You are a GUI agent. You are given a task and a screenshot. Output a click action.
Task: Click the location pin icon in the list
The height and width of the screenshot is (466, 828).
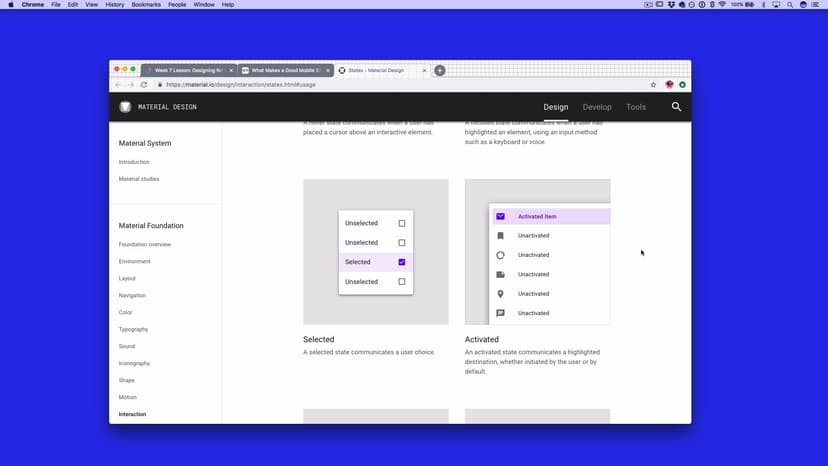pyautogui.click(x=500, y=294)
